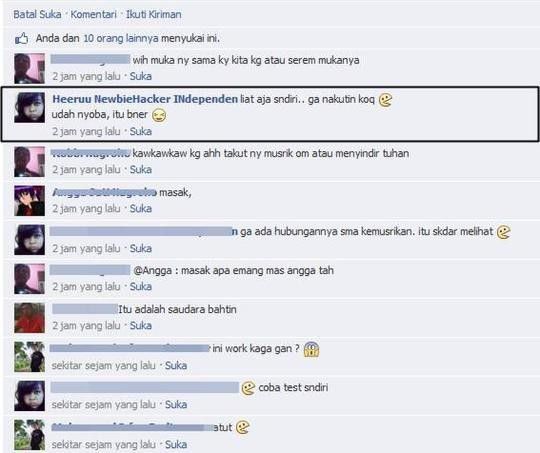
Task: Like the 'wih muka ny sama' comment
Action: [x=141, y=76]
